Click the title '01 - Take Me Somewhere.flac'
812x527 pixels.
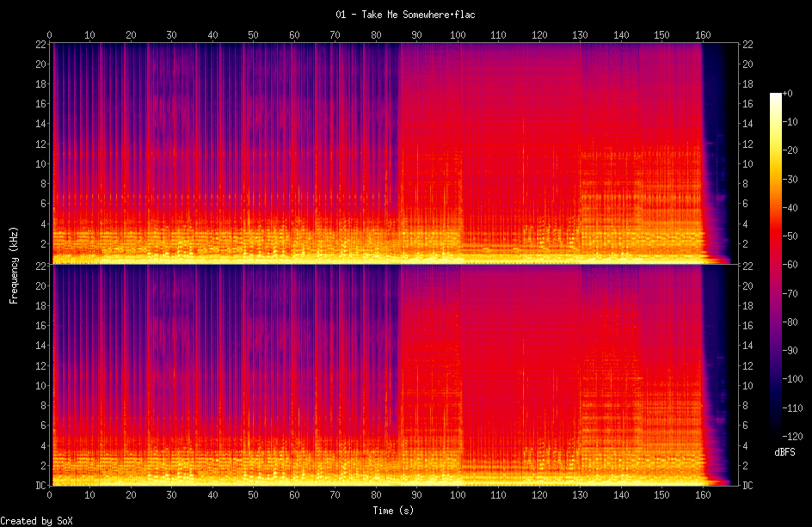[x=405, y=15]
